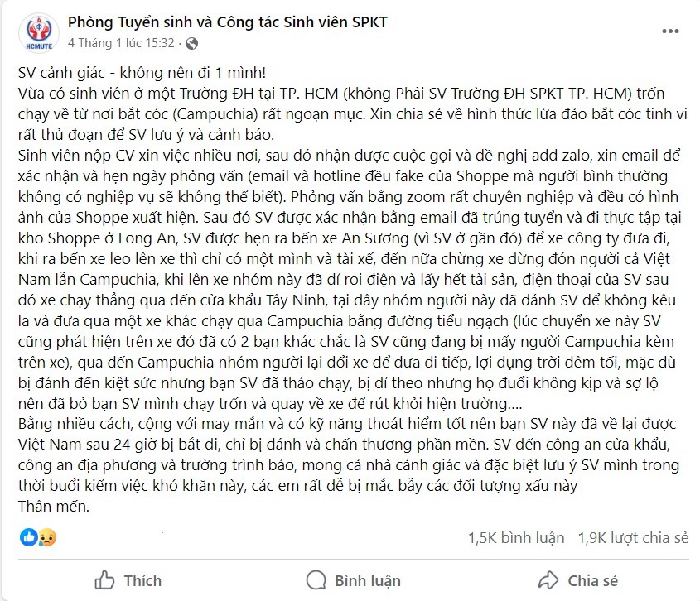Click the Bình luận label
This screenshot has width=700, height=601.
368,580
